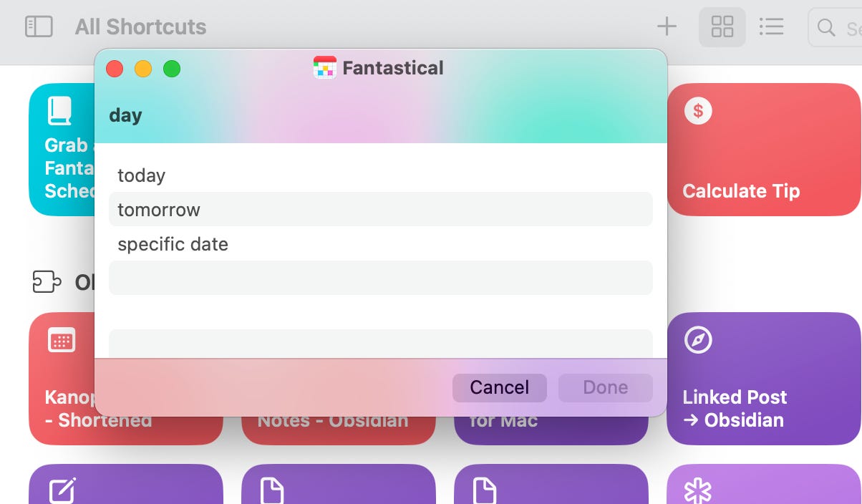Screen dimensions: 862x504
Task: Choose 'tomorrow' in the day list
Action: tap(381, 210)
